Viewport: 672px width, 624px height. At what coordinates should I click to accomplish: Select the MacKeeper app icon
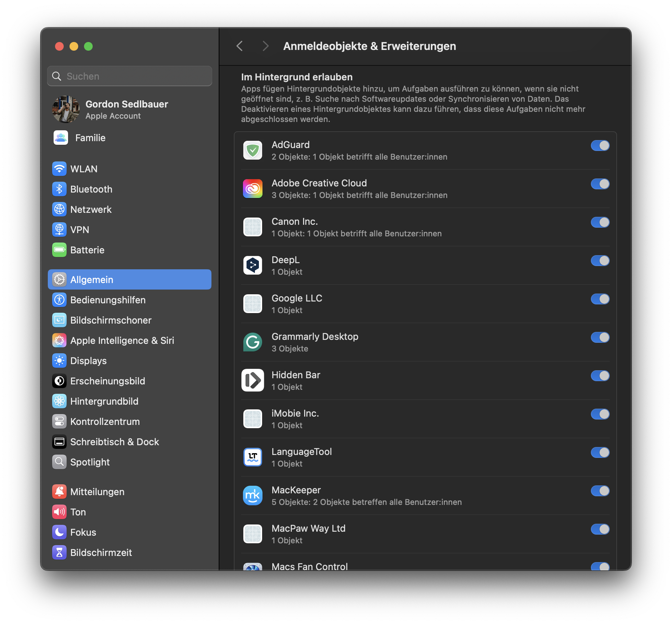click(x=252, y=495)
